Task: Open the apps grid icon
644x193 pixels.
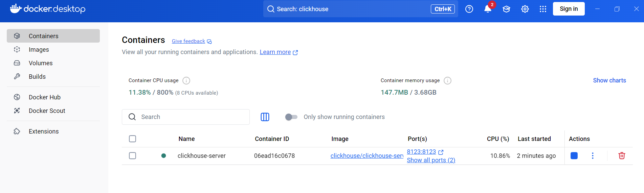Action: [543, 9]
